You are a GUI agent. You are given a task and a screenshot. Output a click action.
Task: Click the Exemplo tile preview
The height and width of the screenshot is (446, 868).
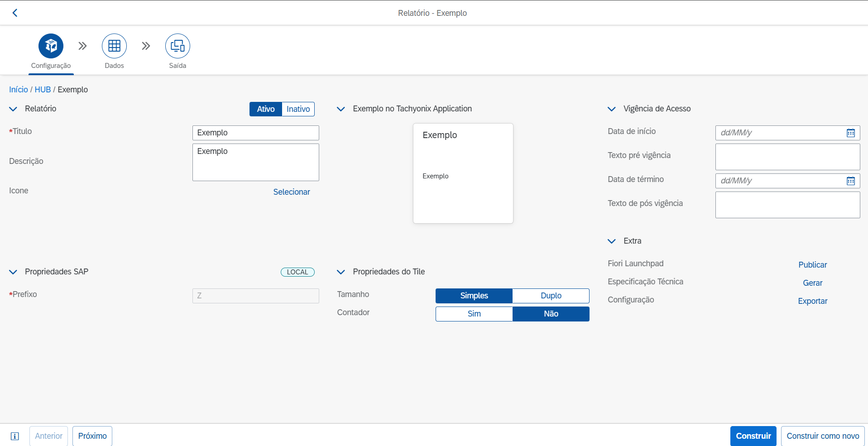[x=463, y=173]
